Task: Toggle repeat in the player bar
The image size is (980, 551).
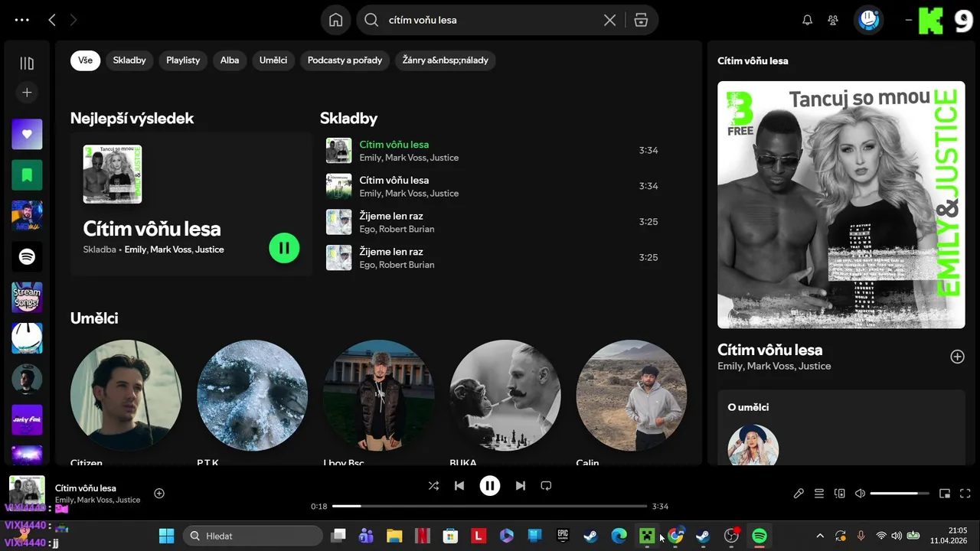Action: [x=546, y=486]
